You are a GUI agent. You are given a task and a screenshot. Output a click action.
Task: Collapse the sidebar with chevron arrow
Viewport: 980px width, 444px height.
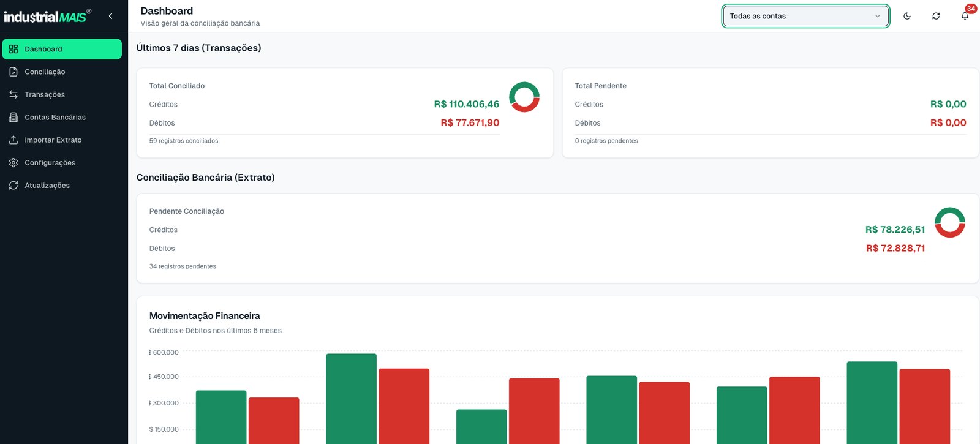pyautogui.click(x=110, y=16)
